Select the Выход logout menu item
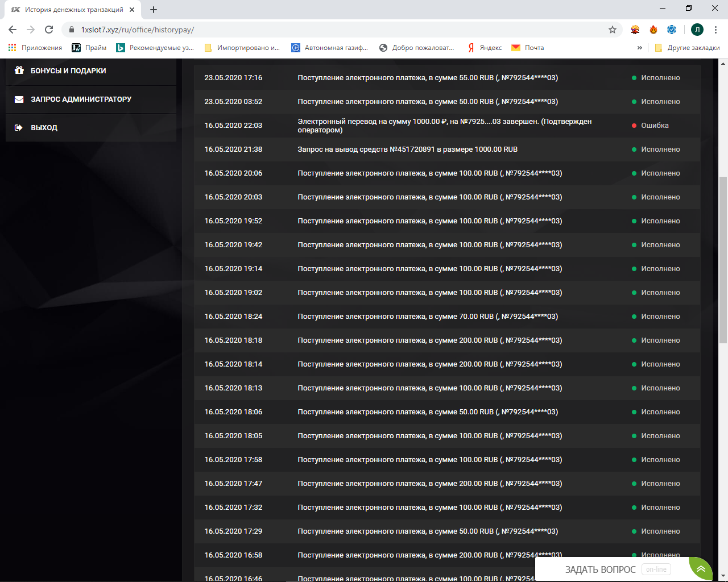Viewport: 728px width, 582px height. pyautogui.click(x=91, y=128)
